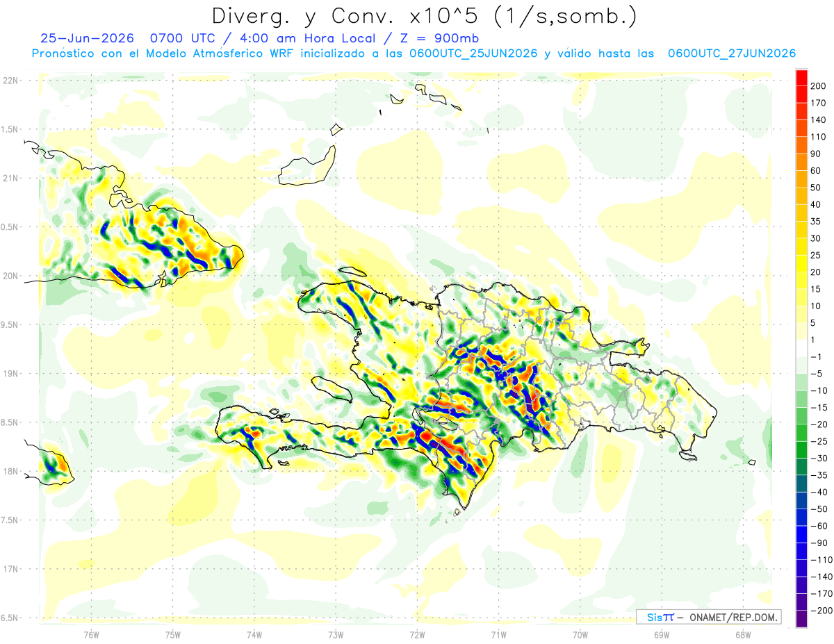
Task: Select the 'Z = 900mb' level text
Action: 439,38
